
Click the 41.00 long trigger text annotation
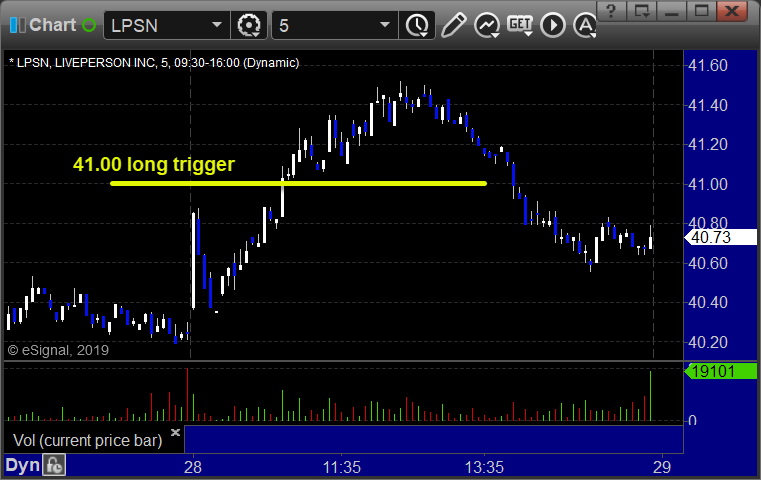tap(154, 164)
